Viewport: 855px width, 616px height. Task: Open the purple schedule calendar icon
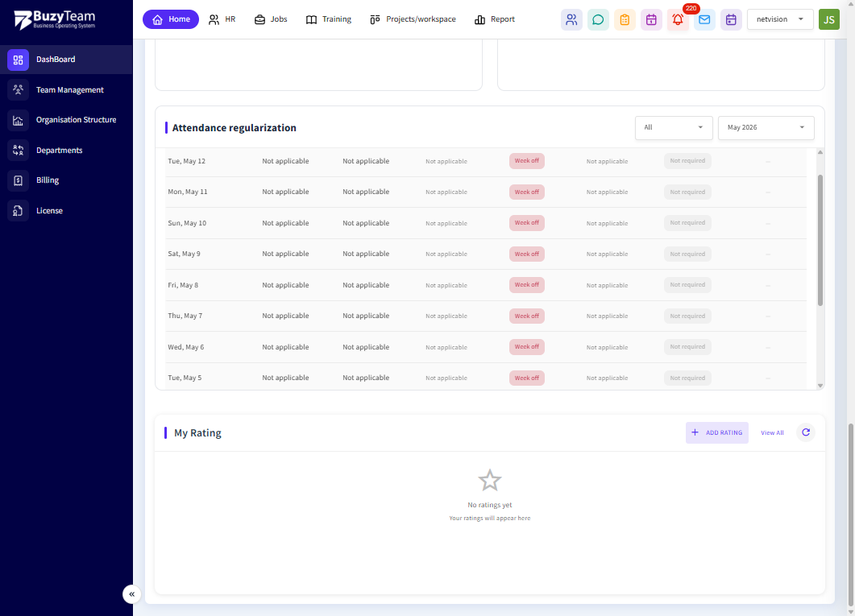click(731, 19)
